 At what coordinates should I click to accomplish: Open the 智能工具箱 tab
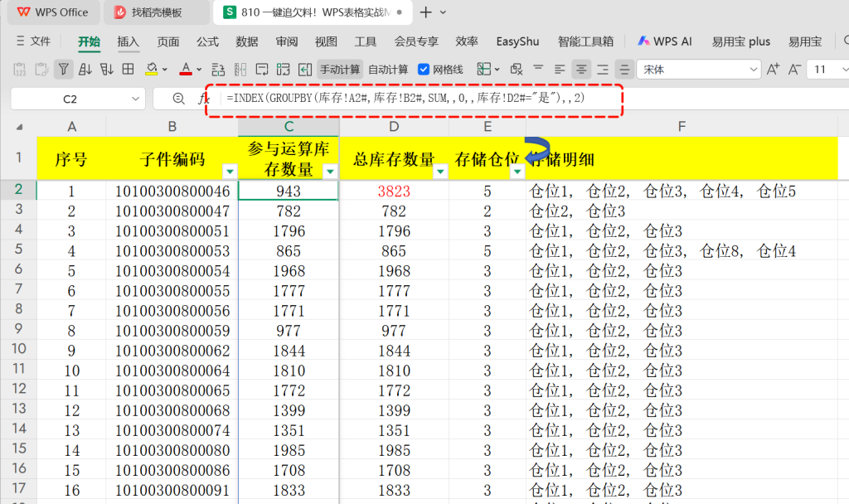coord(585,41)
